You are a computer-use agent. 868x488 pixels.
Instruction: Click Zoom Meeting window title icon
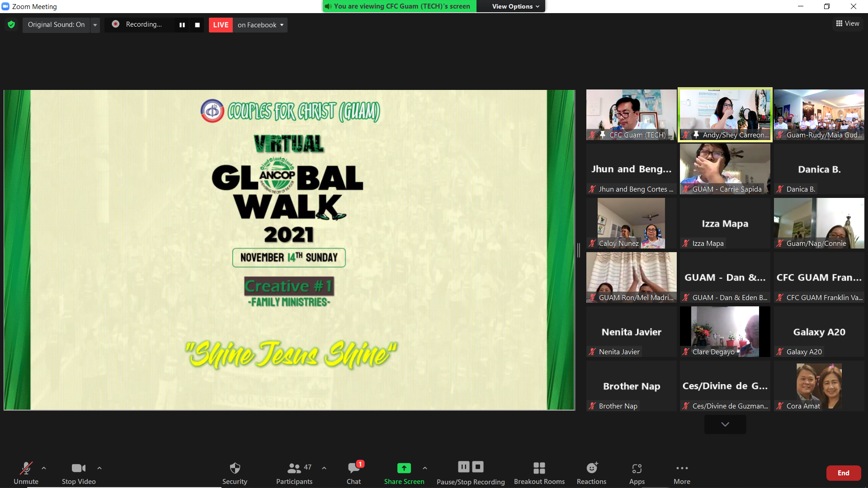tap(5, 6)
